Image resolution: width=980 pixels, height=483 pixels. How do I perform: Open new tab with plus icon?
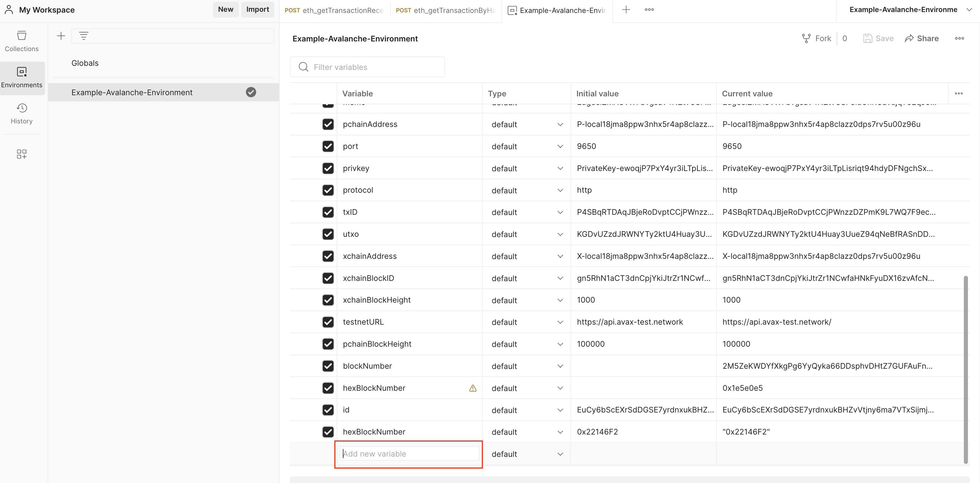[626, 10]
